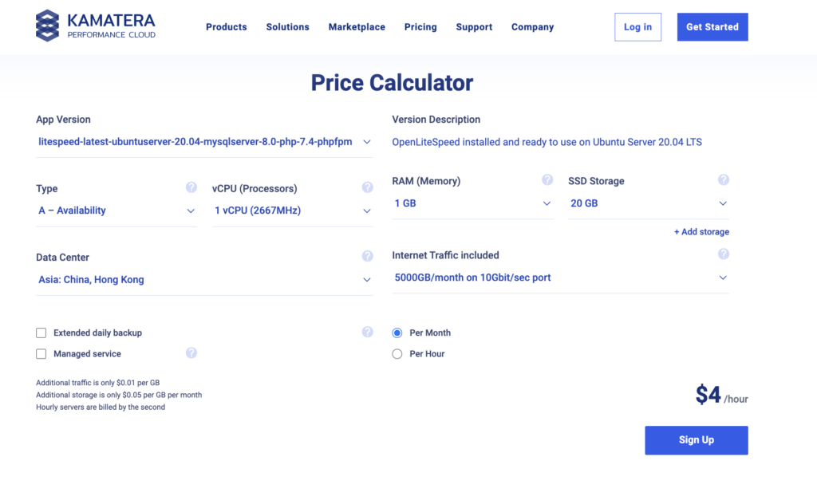817x504 pixels.
Task: Click help icon for Internet Traffic included
Action: coord(723,254)
